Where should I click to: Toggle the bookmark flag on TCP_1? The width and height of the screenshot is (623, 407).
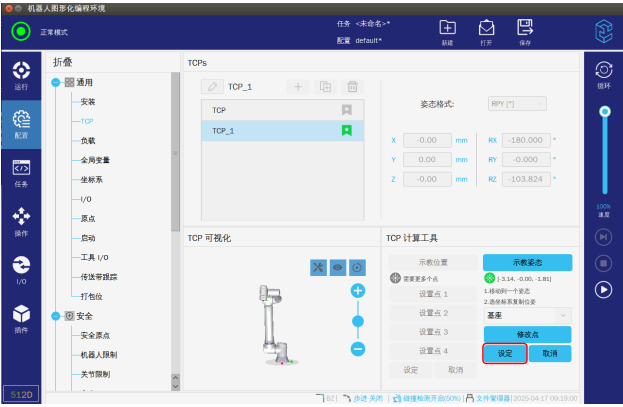(347, 130)
